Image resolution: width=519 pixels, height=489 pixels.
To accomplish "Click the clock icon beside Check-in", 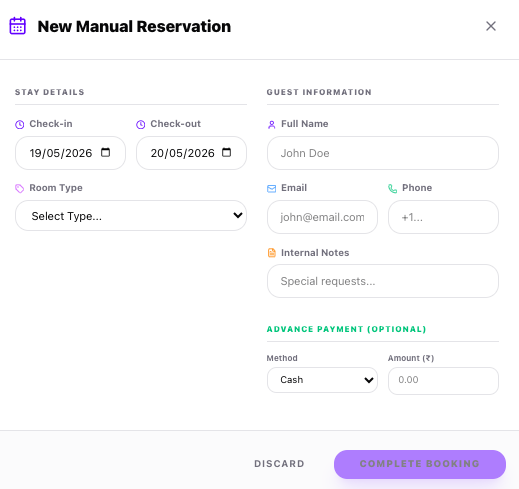I will tap(20, 124).
